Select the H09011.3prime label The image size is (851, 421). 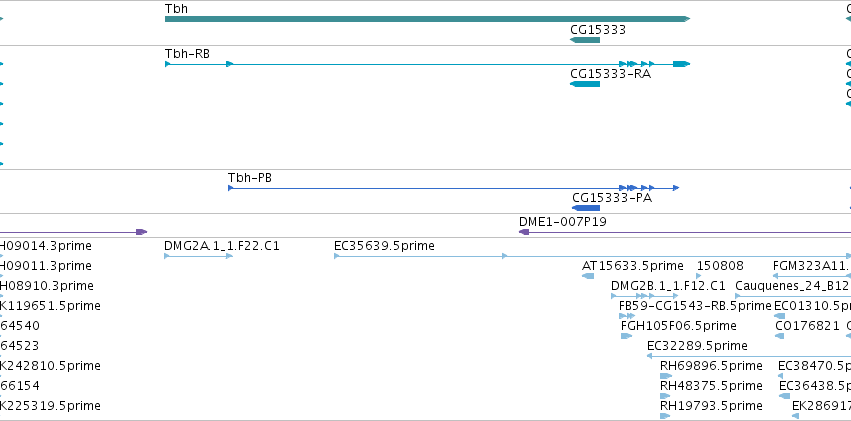point(46,266)
